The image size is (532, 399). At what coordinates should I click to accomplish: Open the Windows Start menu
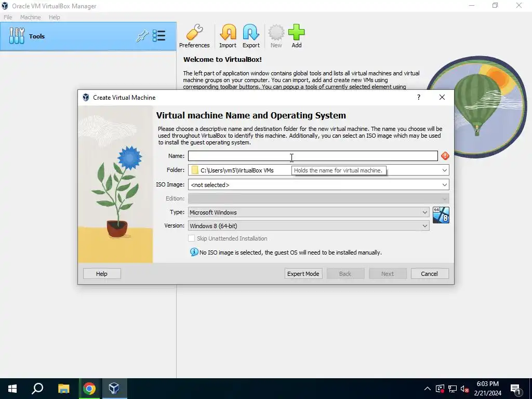pos(12,389)
